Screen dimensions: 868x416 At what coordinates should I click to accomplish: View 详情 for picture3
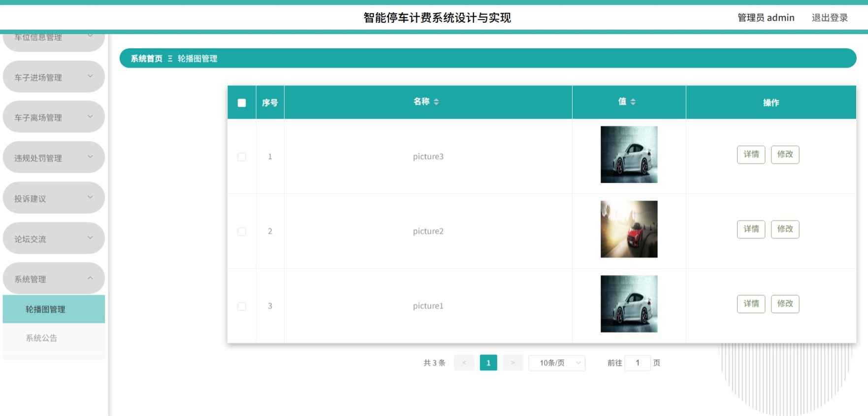pos(751,154)
